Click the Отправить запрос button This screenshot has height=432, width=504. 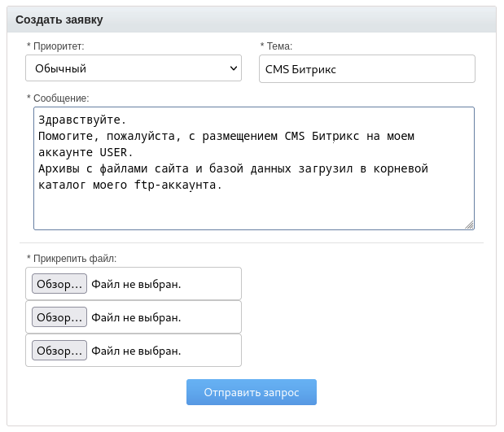click(251, 392)
